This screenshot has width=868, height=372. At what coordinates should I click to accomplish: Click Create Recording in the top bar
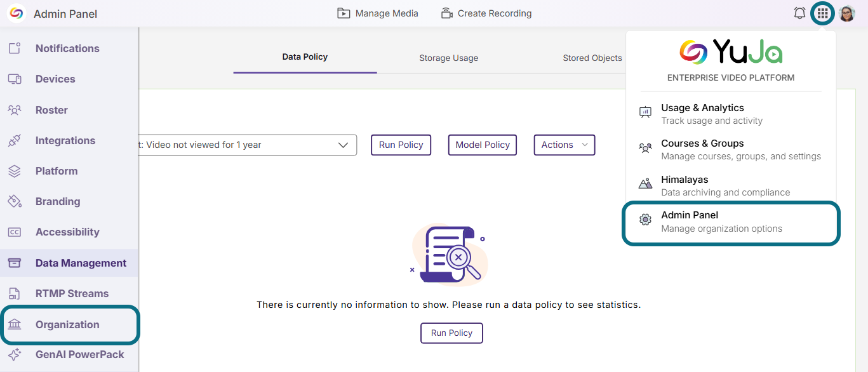point(486,13)
